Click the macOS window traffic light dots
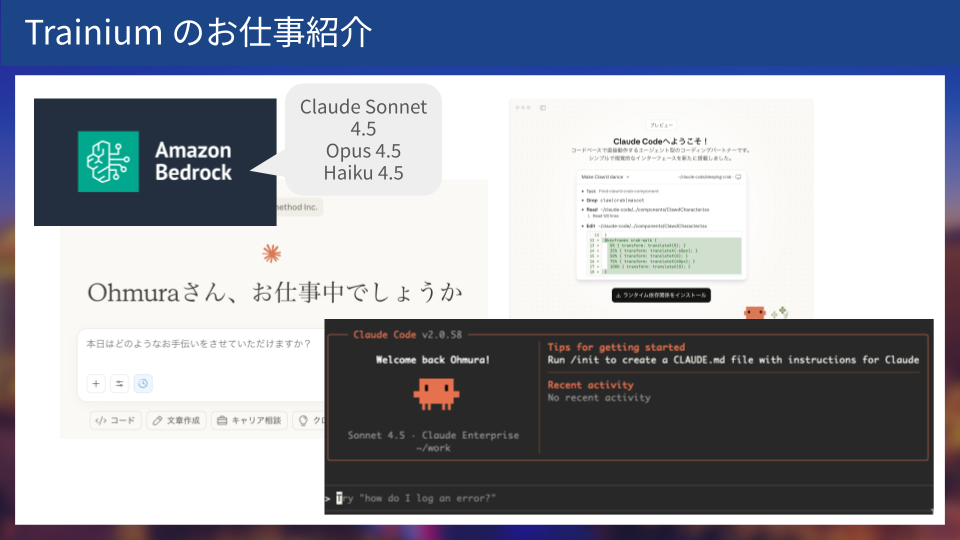Screen dimensions: 960x540 click(523, 108)
